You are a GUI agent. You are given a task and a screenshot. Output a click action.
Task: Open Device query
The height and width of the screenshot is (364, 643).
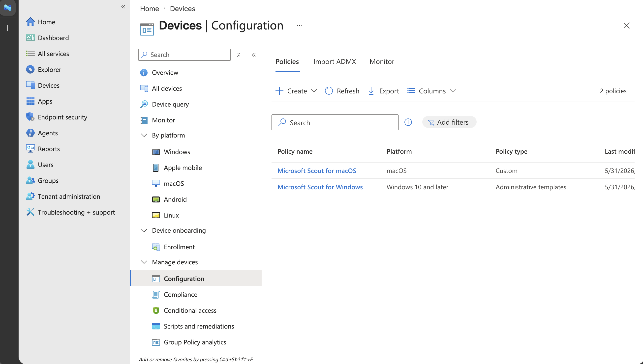click(164, 104)
